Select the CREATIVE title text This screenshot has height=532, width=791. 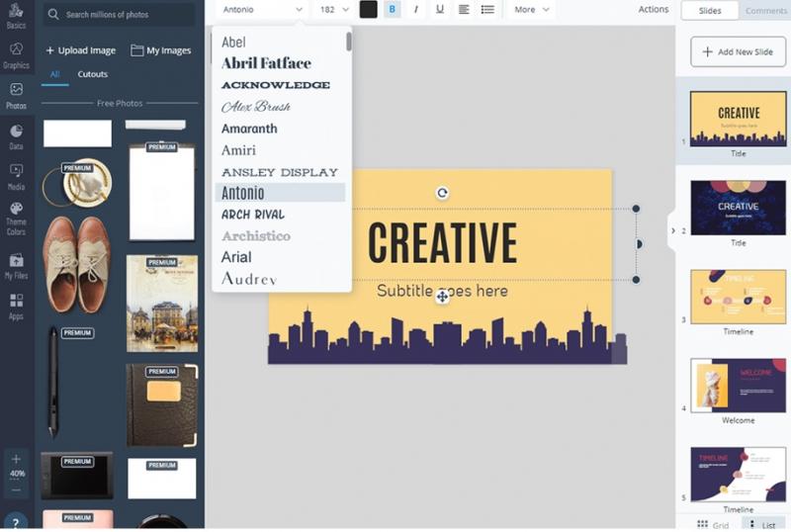pyautogui.click(x=442, y=243)
